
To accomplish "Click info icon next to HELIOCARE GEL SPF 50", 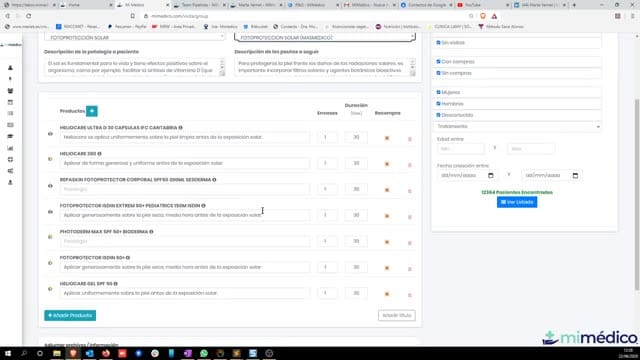I will (116, 284).
